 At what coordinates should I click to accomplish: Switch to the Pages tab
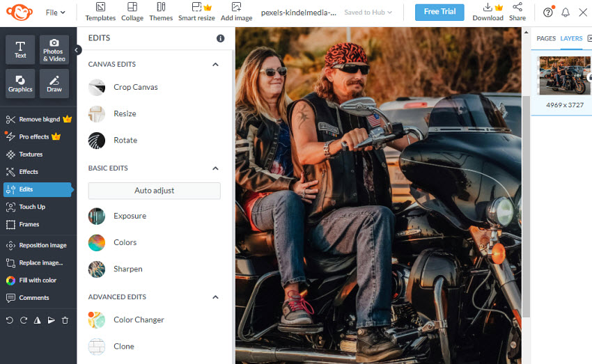[546, 38]
